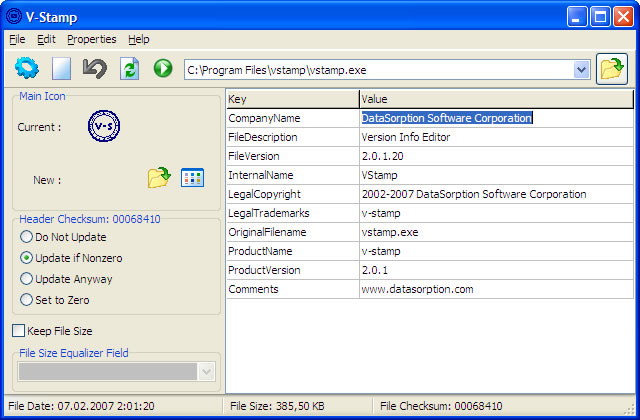Open the Properties menu
Image resolution: width=640 pixels, height=420 pixels.
91,39
